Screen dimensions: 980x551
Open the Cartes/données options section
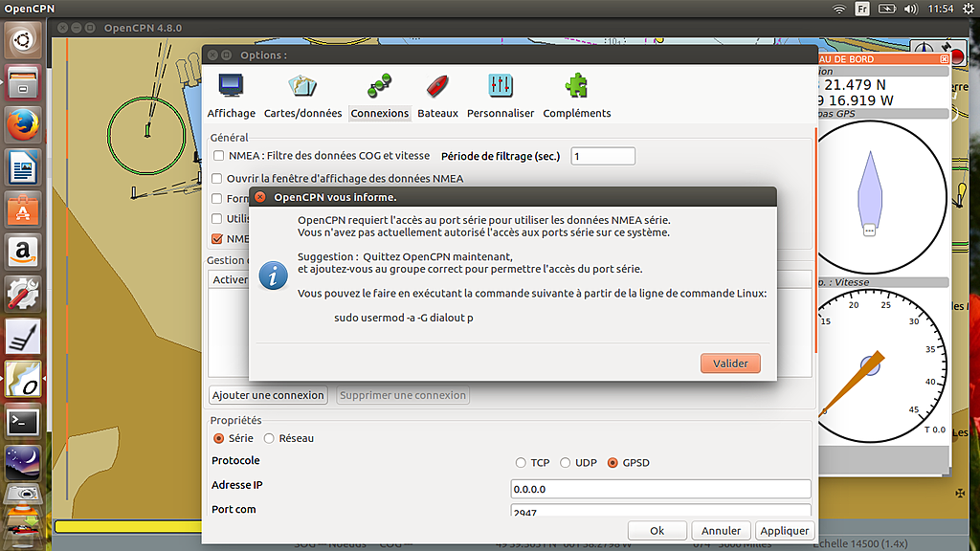click(x=302, y=96)
